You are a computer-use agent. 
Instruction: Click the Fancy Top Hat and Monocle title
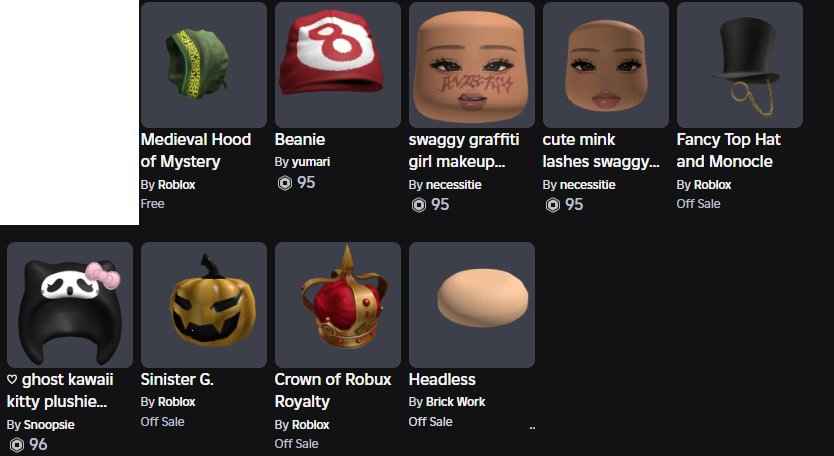[729, 150]
